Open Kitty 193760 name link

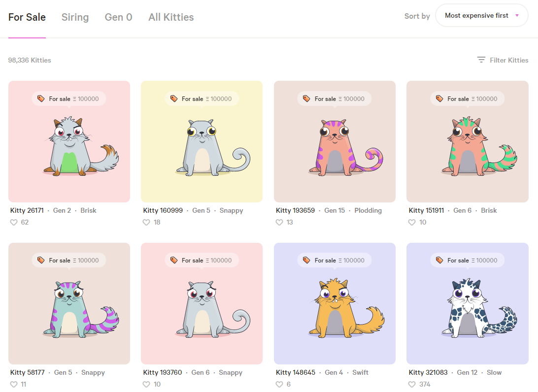tap(163, 372)
